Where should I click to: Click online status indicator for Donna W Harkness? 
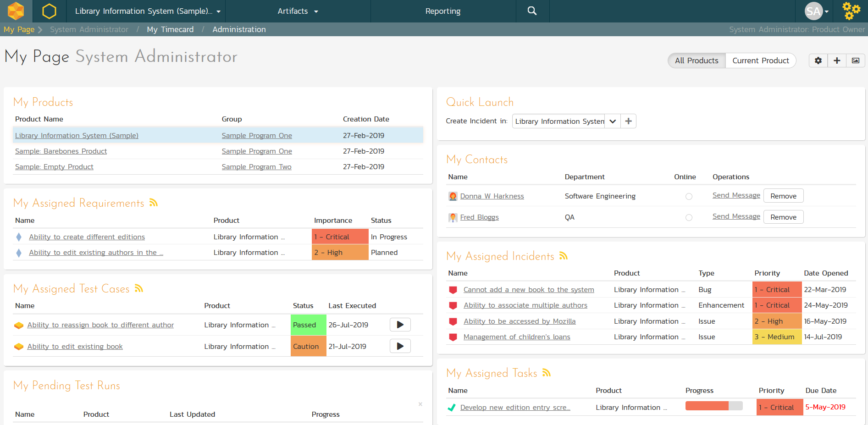(x=689, y=196)
